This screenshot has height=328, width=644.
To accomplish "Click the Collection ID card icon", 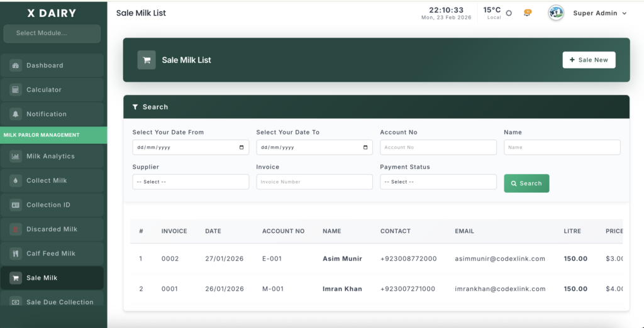I will (x=16, y=205).
